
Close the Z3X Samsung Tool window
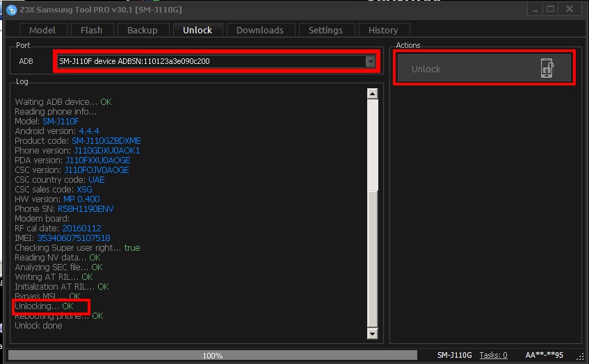tap(570, 10)
